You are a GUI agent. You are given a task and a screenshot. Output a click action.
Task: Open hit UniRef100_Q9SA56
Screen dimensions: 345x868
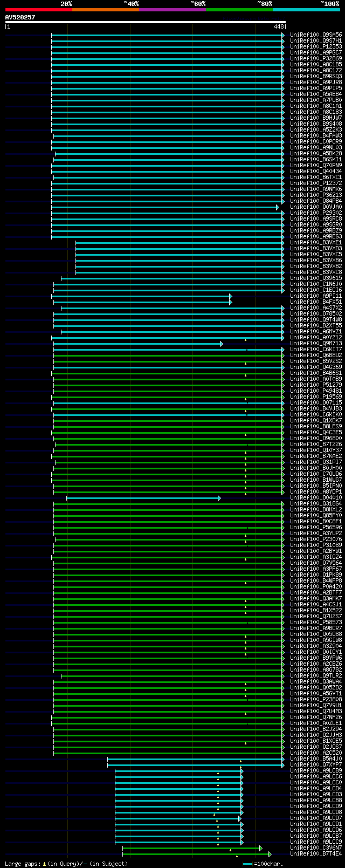316,35
